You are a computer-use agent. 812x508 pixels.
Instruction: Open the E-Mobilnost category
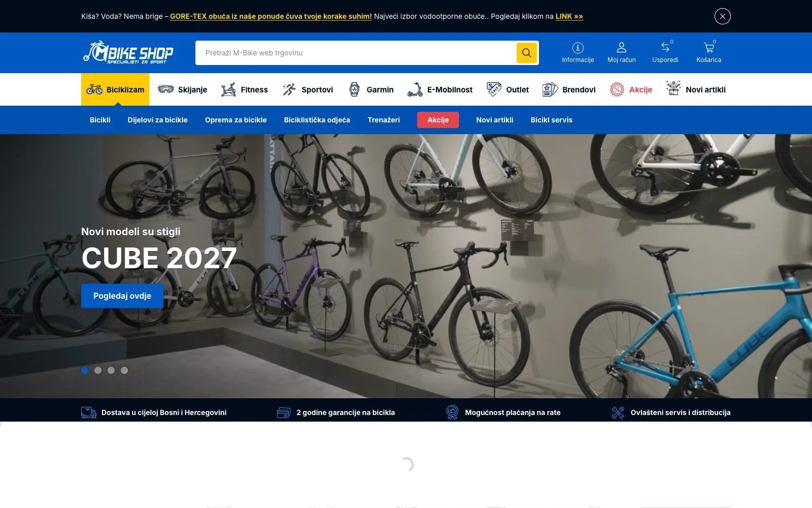pos(439,89)
